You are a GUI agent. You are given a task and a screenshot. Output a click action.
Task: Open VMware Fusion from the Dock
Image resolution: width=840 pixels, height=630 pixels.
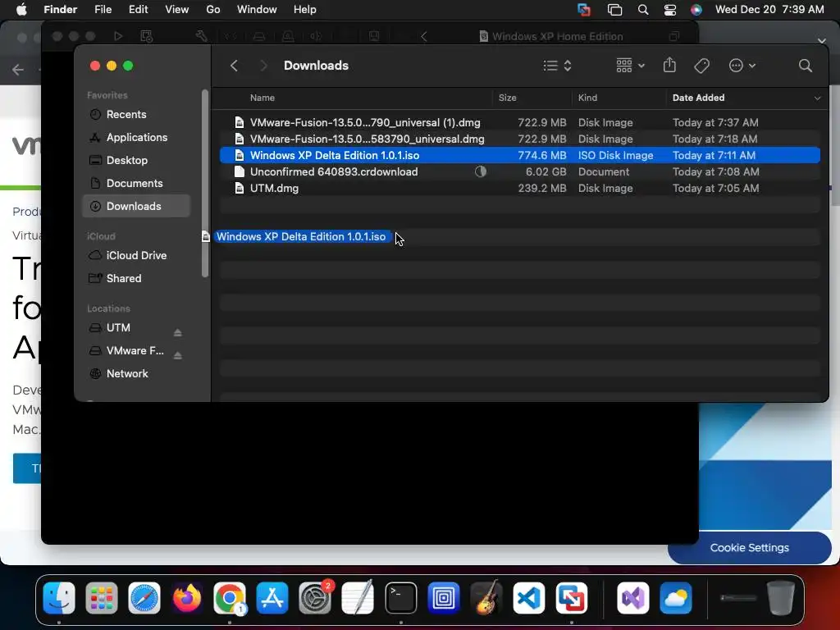click(x=572, y=598)
